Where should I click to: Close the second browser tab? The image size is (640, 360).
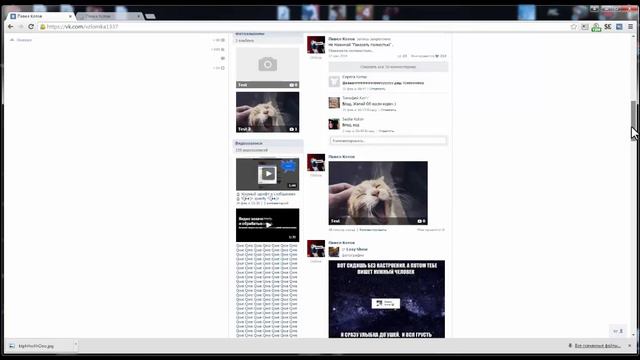[139, 16]
